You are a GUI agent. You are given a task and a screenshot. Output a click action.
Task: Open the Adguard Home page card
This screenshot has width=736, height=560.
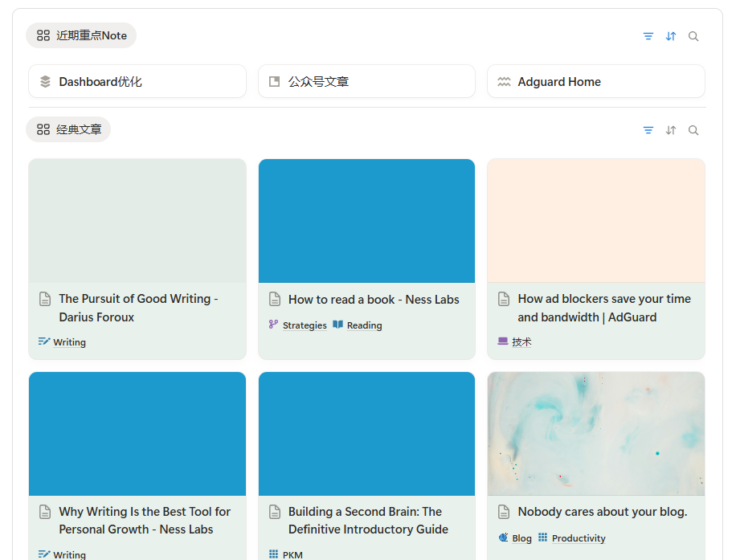tap(595, 82)
